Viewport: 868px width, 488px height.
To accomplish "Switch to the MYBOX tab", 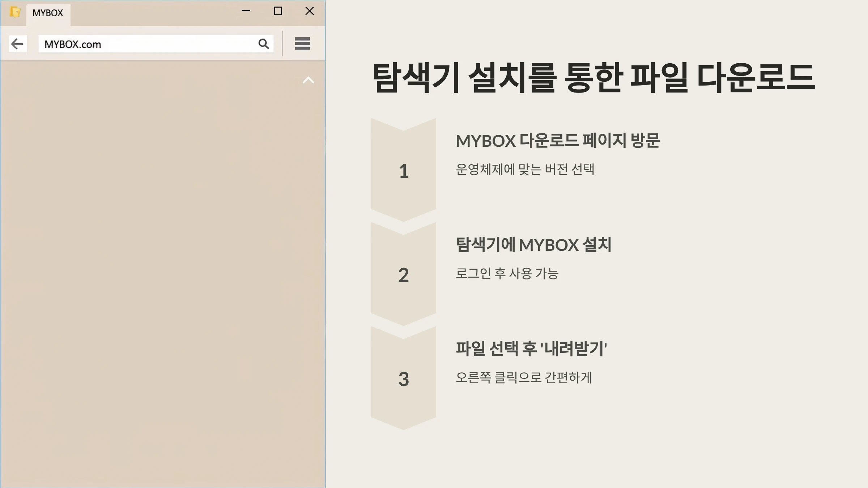I will coord(48,13).
